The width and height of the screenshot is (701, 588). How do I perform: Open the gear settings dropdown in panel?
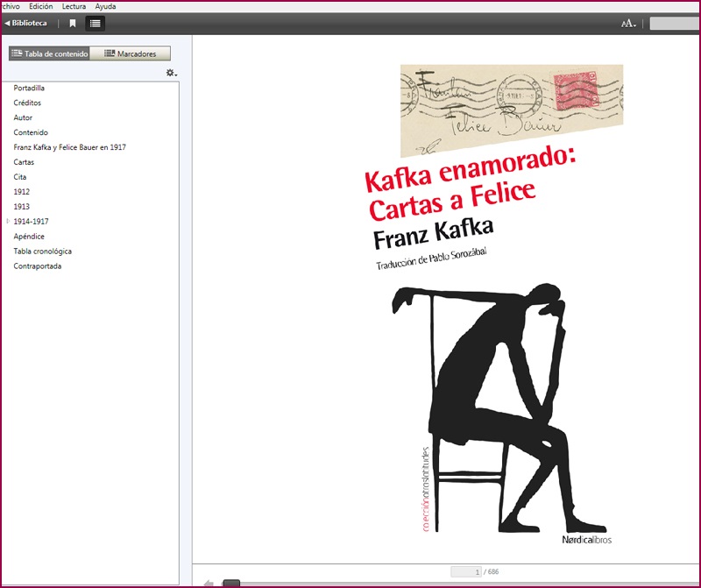pyautogui.click(x=172, y=73)
